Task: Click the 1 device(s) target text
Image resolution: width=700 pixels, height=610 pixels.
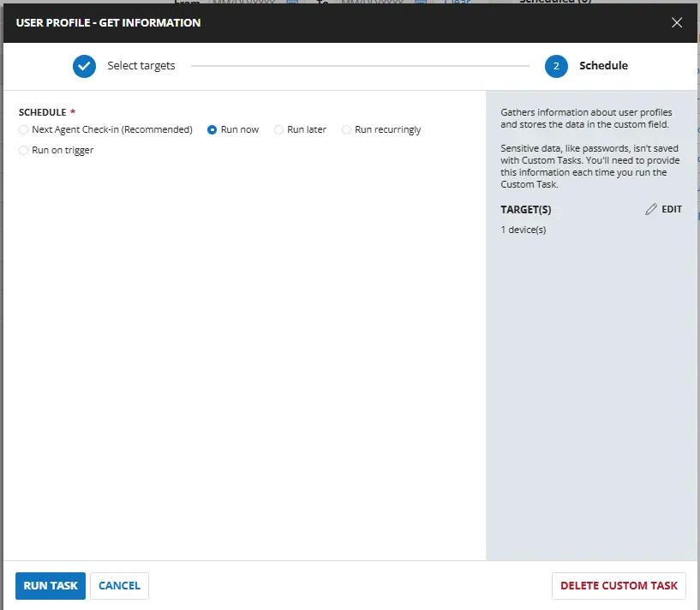Action: (523, 230)
